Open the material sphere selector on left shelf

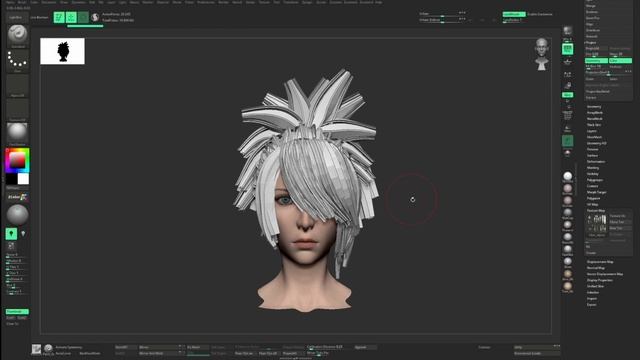pyautogui.click(x=17, y=133)
